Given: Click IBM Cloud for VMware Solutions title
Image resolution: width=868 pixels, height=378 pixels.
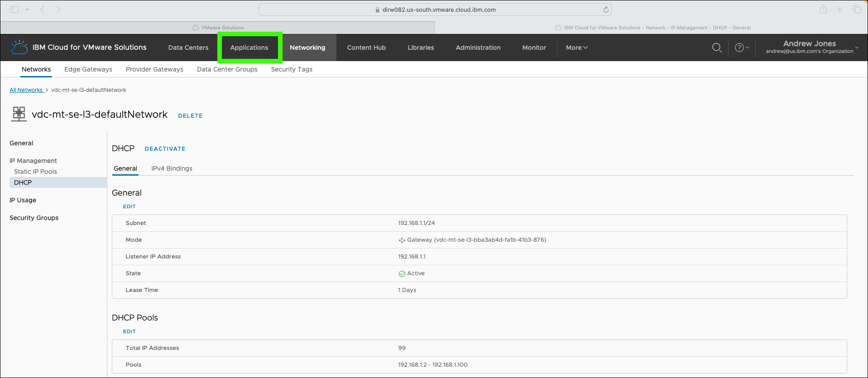Looking at the screenshot, I should (x=90, y=47).
